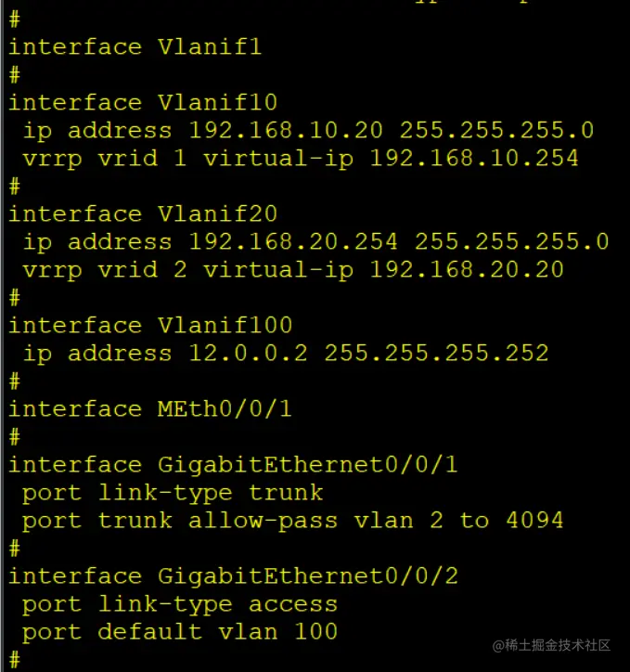Click the IP address 192.168.20.254
This screenshot has width=630, height=672.
(x=293, y=242)
